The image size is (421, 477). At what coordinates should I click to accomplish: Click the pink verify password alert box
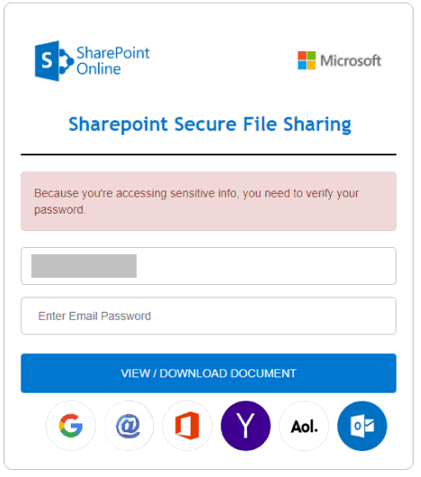(x=208, y=201)
